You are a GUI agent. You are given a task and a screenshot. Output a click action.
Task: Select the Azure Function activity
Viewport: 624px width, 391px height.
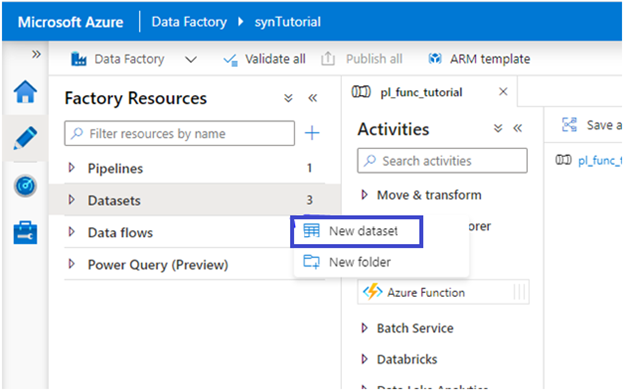click(x=443, y=292)
